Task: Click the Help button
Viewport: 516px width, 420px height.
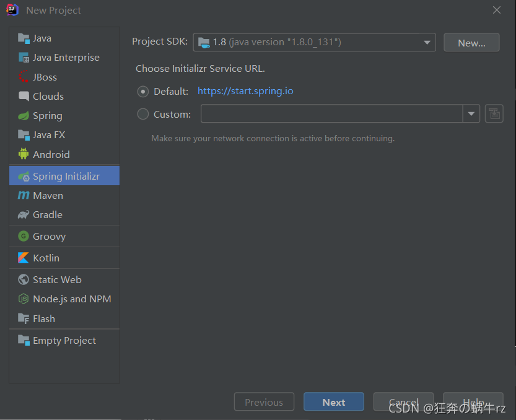Action: [x=473, y=402]
